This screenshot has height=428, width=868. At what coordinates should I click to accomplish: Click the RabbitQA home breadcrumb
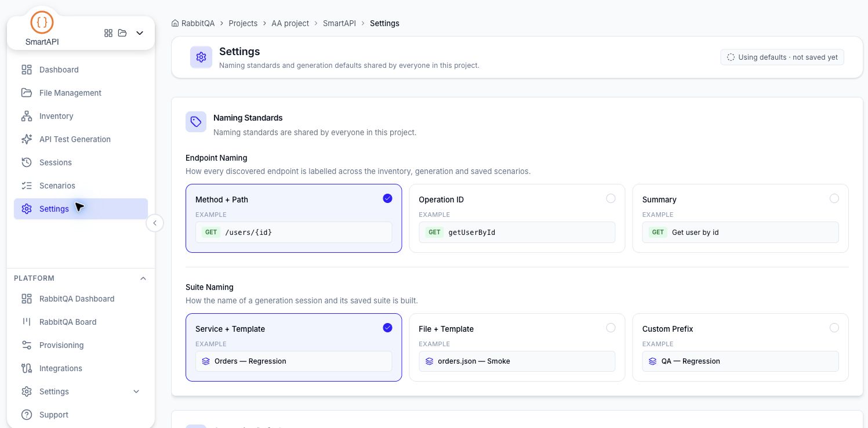(193, 23)
